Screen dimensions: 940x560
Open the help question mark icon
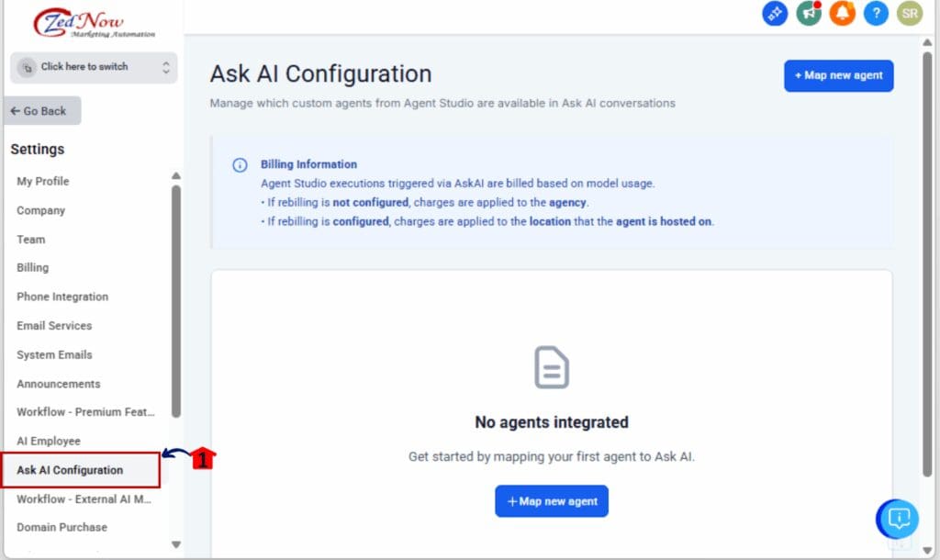[875, 14]
